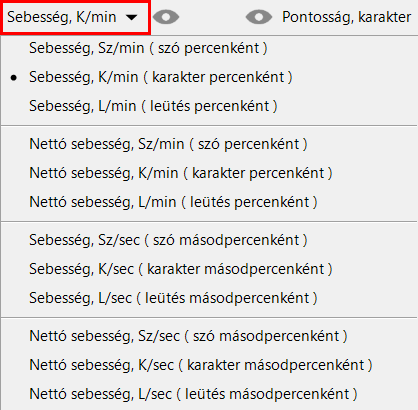Image resolution: width=418 pixels, height=410 pixels.
Task: Toggle eye icon beside Pontosság, karakter
Action: pyautogui.click(x=259, y=17)
